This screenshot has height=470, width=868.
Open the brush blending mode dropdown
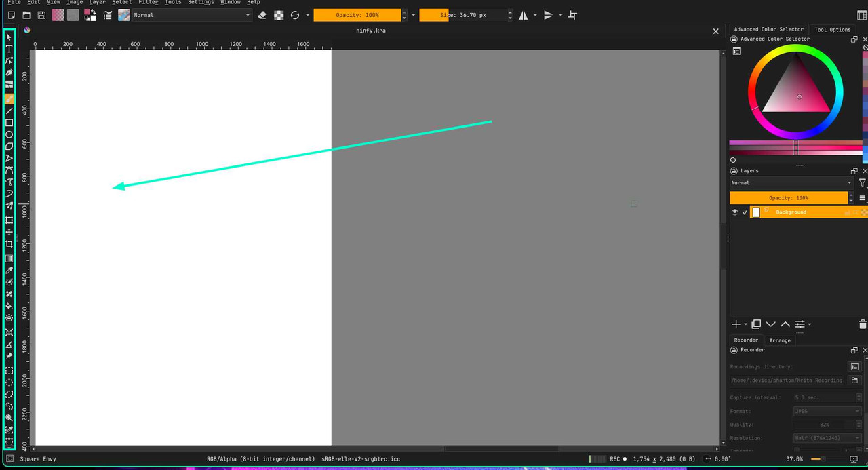[x=192, y=15]
